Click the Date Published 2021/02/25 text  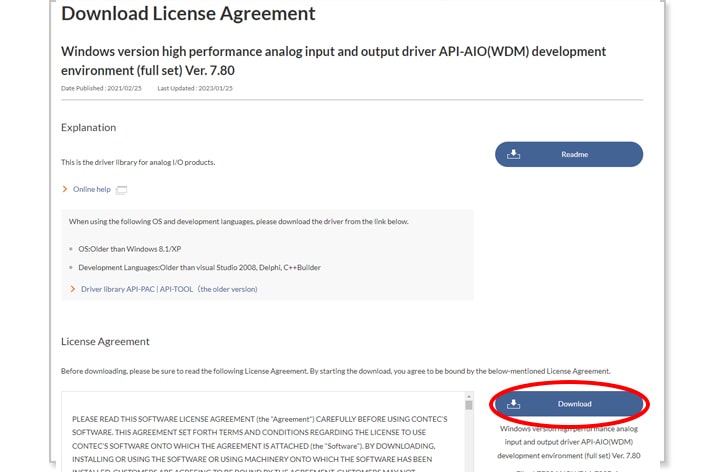tap(102, 90)
